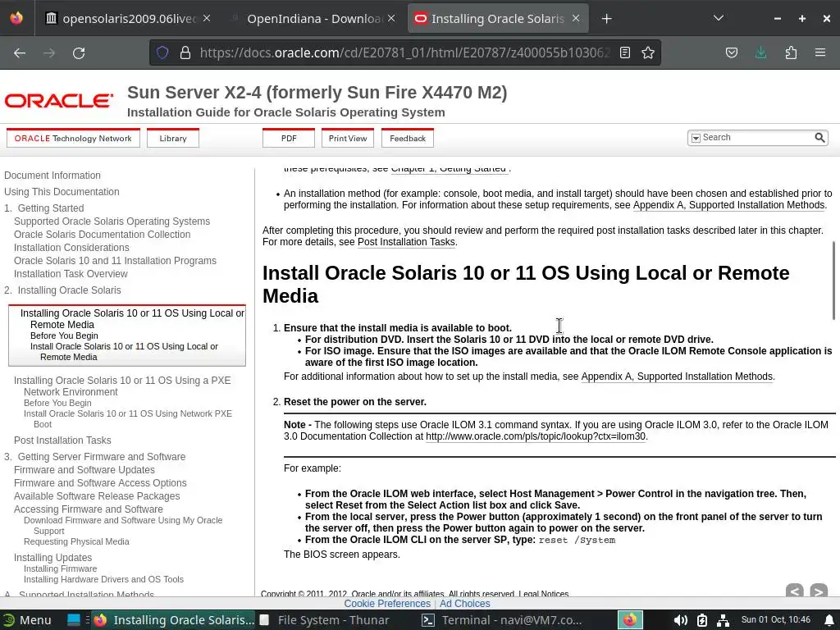Image resolution: width=840 pixels, height=630 pixels.
Task: Open Document Information in sidebar
Action: [52, 176]
